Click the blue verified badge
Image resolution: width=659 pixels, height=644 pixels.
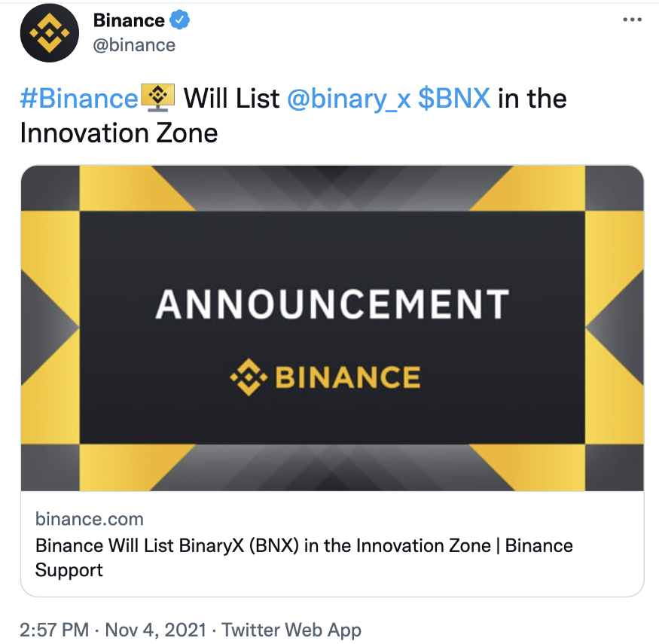coord(181,20)
